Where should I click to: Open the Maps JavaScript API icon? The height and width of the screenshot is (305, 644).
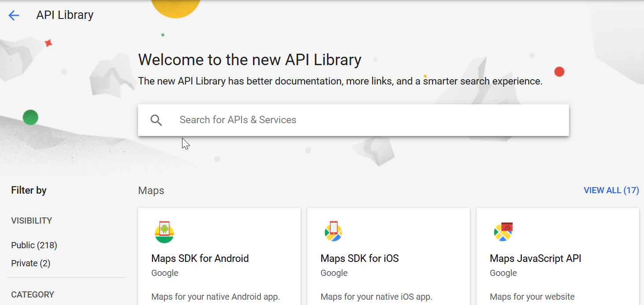(503, 232)
